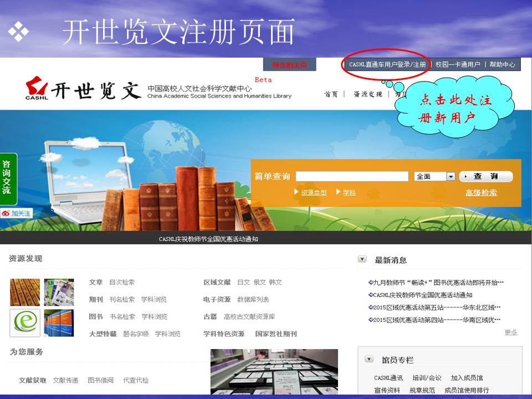Image resolution: width=532 pixels, height=399 pixels.
Task: Open the 图书 resource category
Action: (x=96, y=316)
